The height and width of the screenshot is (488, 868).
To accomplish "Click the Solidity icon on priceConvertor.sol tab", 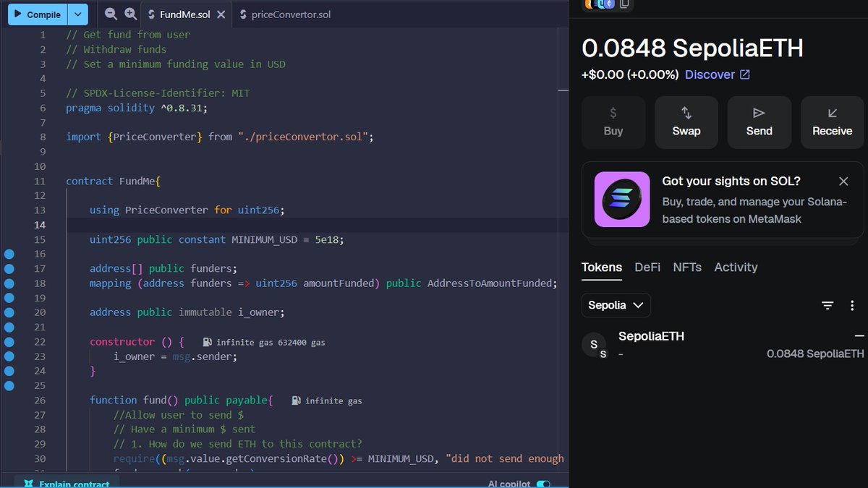I will (x=242, y=14).
